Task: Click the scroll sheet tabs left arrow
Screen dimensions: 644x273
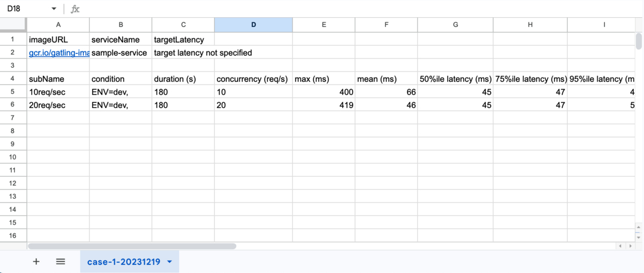Action: [620, 246]
